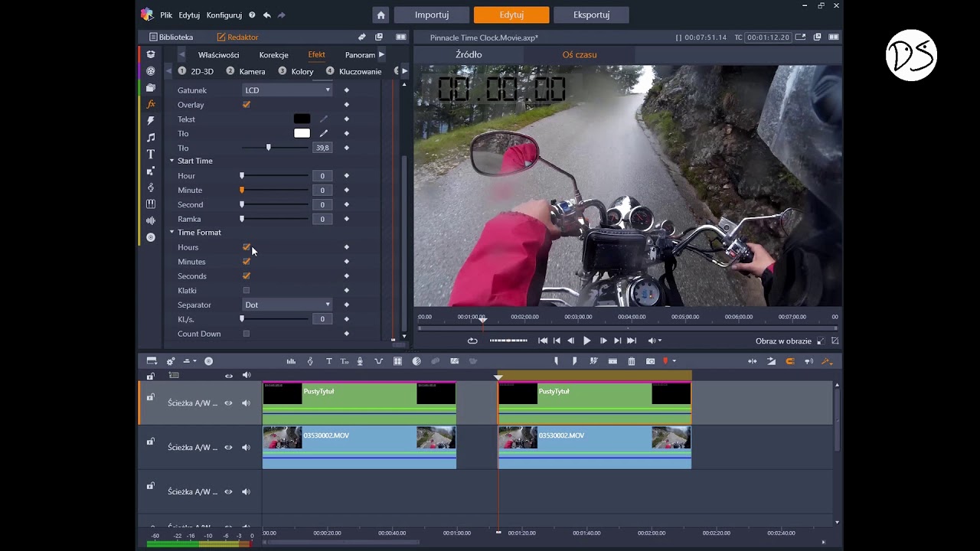Image resolution: width=980 pixels, height=551 pixels.
Task: Lock the third A/W track
Action: pyautogui.click(x=151, y=486)
